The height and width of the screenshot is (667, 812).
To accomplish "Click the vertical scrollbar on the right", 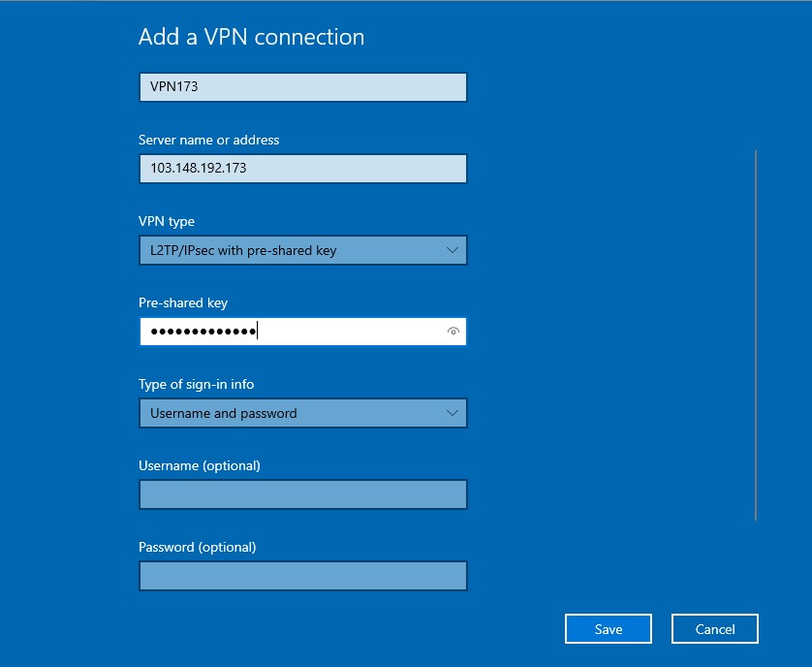I will (756, 335).
